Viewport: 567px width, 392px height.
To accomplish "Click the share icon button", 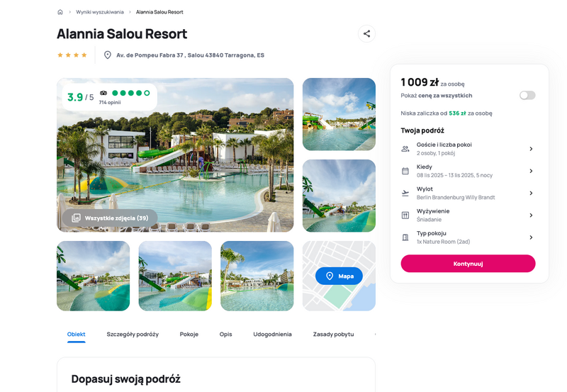I will (366, 33).
